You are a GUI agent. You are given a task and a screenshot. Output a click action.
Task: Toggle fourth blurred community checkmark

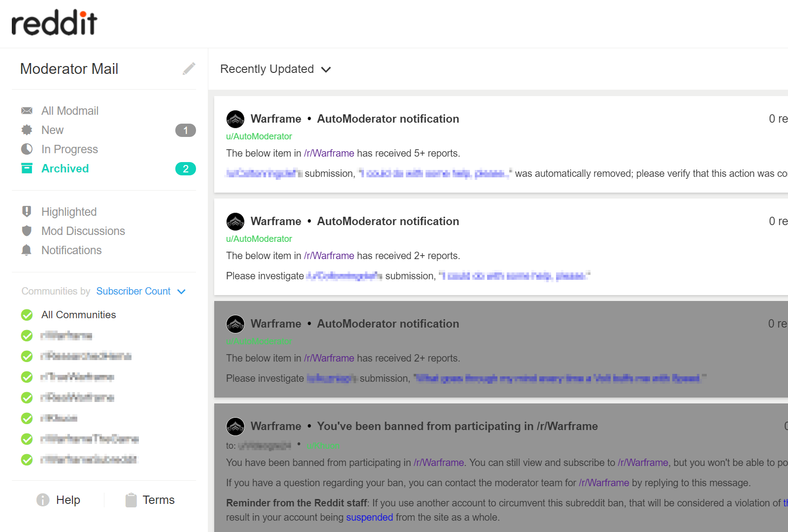[27, 398]
